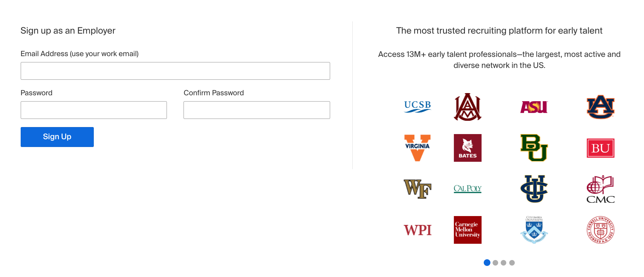Click the red BU logo

600,148
